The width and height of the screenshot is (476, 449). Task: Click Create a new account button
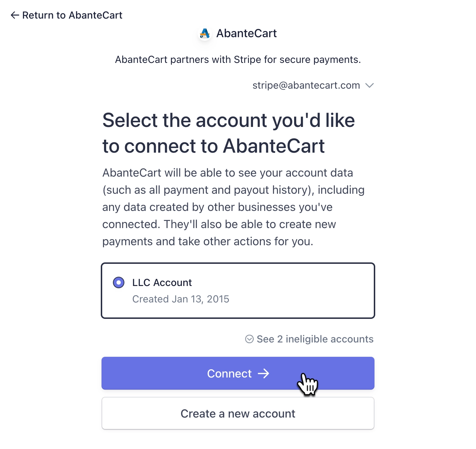pos(238,413)
